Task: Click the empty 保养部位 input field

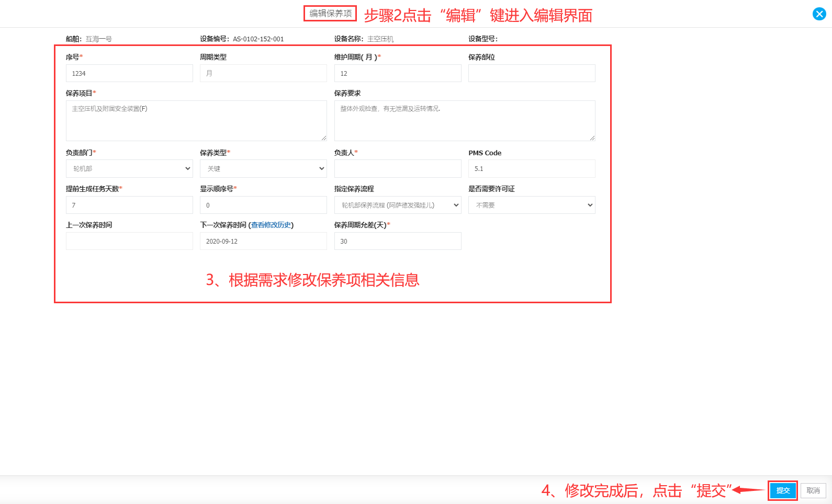Action: pos(532,73)
